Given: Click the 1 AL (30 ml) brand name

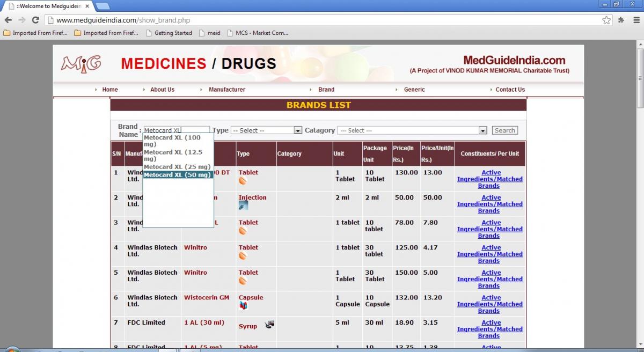Looking at the screenshot, I should 204,322.
